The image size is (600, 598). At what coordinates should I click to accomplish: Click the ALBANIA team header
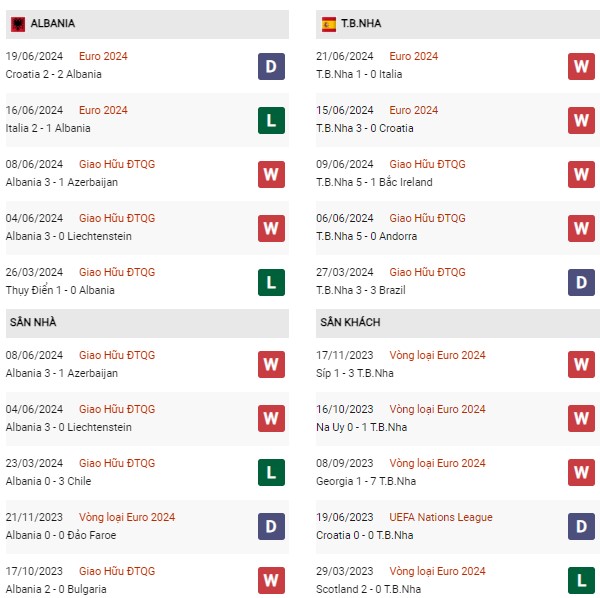[x=147, y=24]
